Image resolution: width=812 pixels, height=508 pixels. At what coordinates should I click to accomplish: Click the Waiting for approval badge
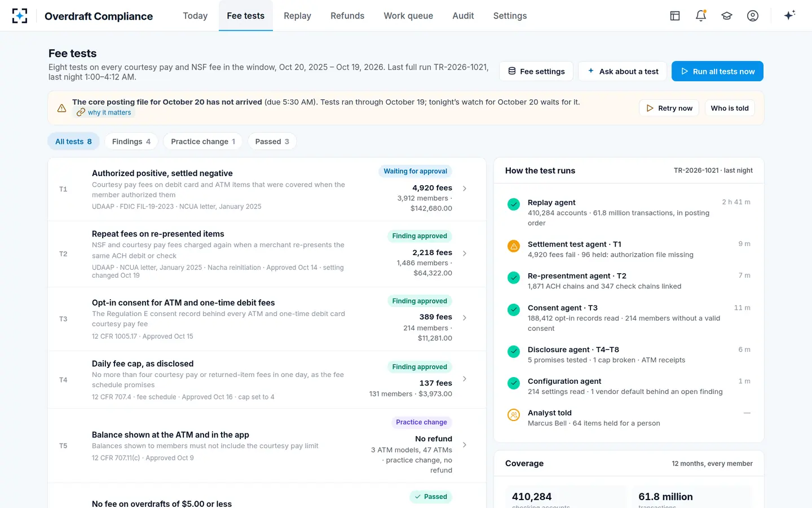(416, 171)
